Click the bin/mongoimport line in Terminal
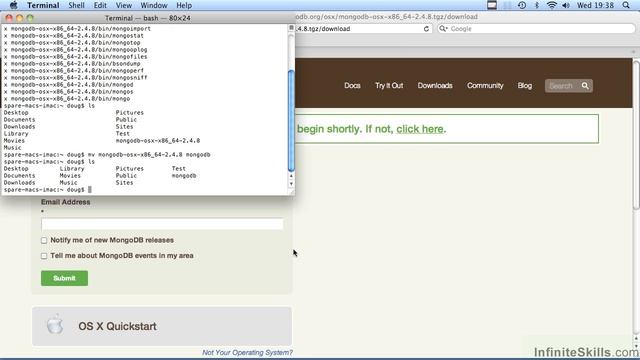640x360 pixels. (77, 29)
